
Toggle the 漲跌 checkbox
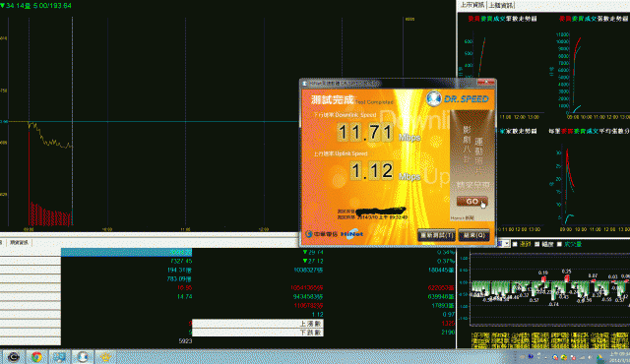[x=515, y=244]
